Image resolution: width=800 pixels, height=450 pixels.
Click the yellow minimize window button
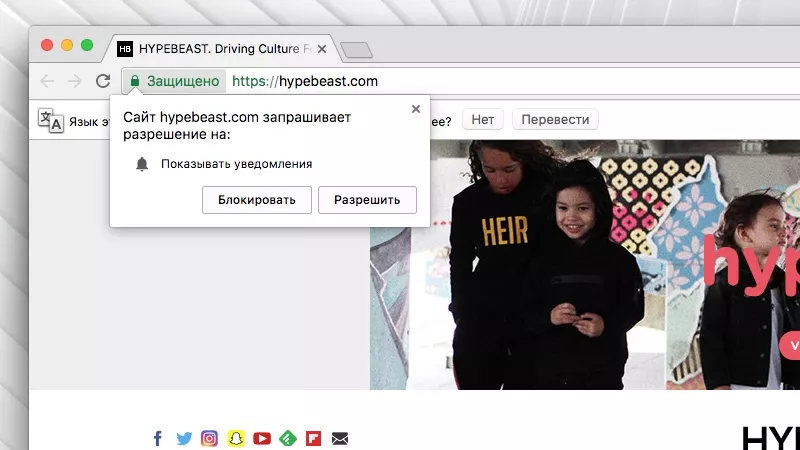click(x=67, y=45)
